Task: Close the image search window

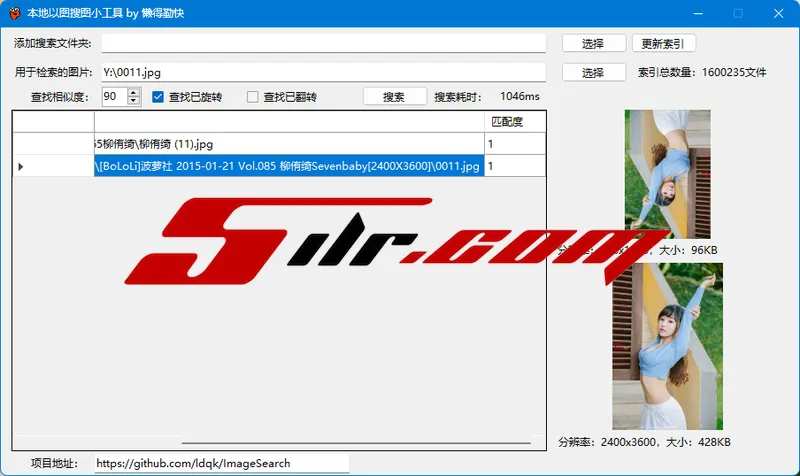Action: point(778,13)
